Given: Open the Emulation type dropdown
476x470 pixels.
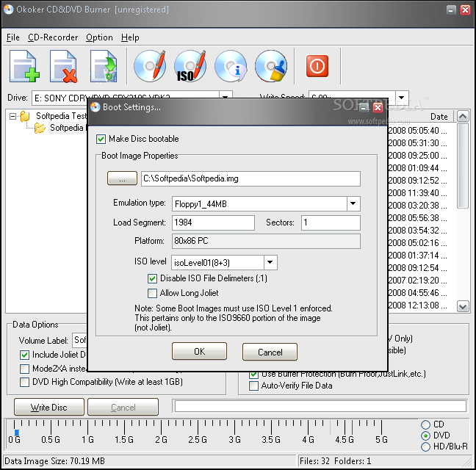Looking at the screenshot, I should [353, 204].
